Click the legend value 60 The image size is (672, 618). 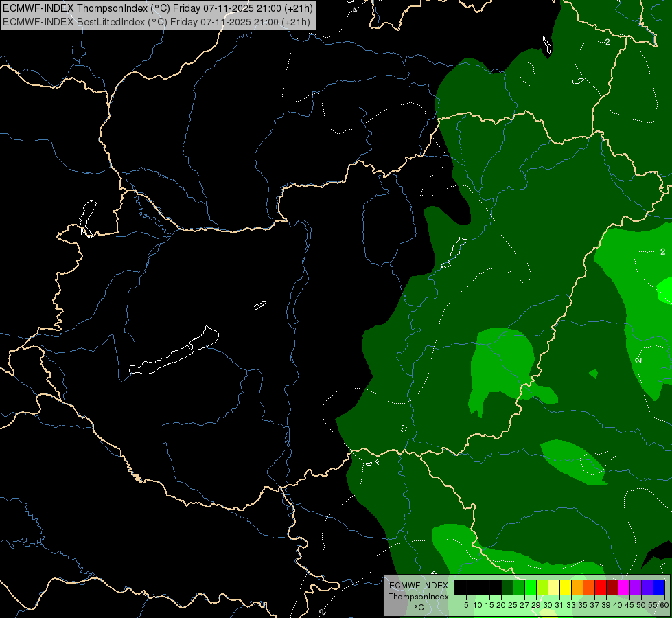[664, 605]
